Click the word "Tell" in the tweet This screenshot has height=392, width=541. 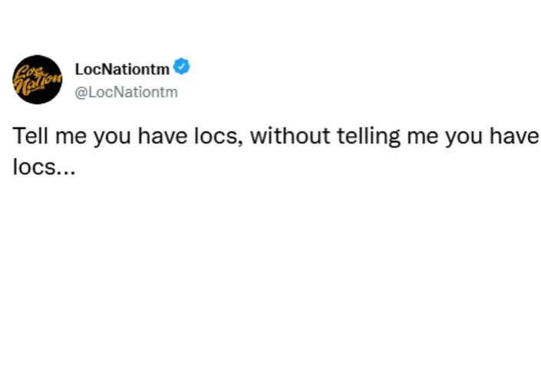coord(31,136)
